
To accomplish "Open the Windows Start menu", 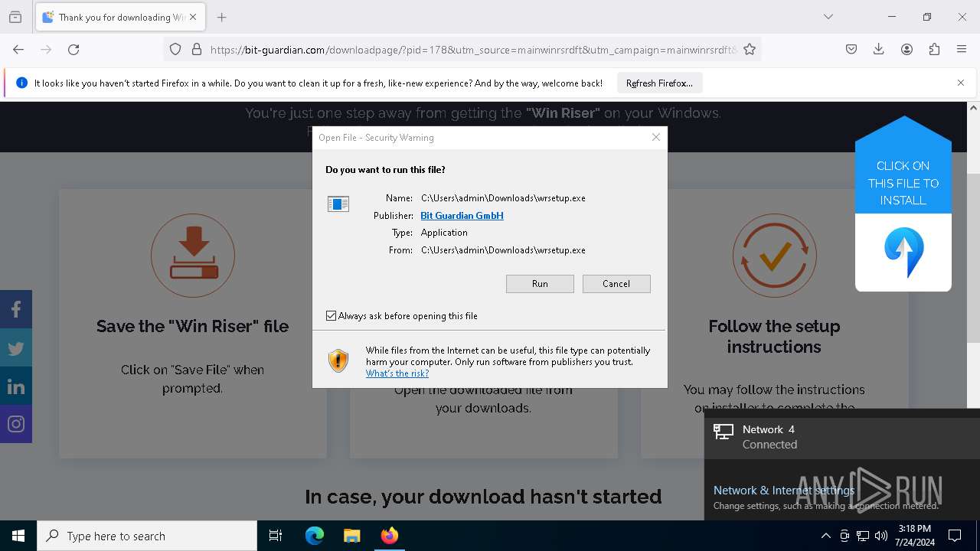I will pyautogui.click(x=18, y=536).
